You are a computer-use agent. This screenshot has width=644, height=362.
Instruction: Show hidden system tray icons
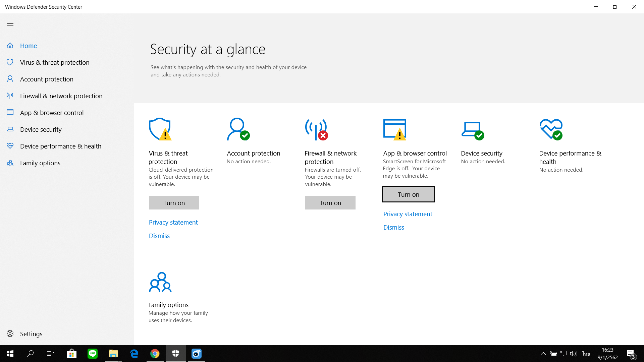(x=543, y=353)
